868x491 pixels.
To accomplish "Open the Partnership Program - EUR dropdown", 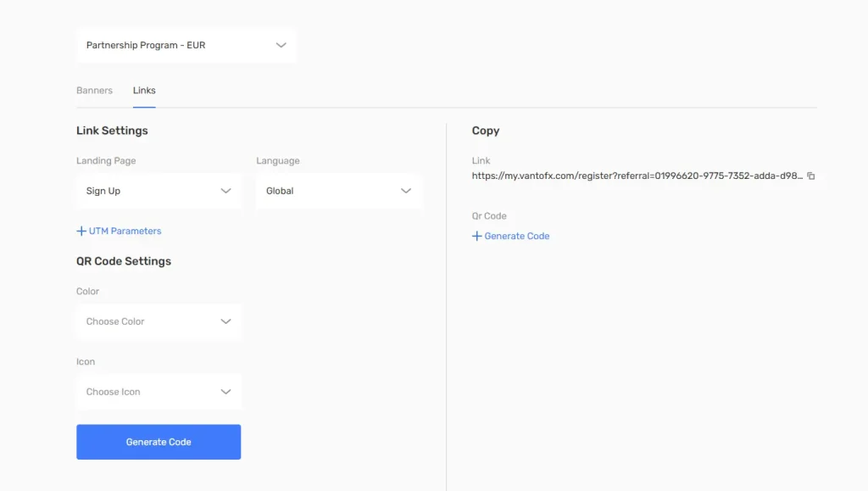I will coord(186,46).
